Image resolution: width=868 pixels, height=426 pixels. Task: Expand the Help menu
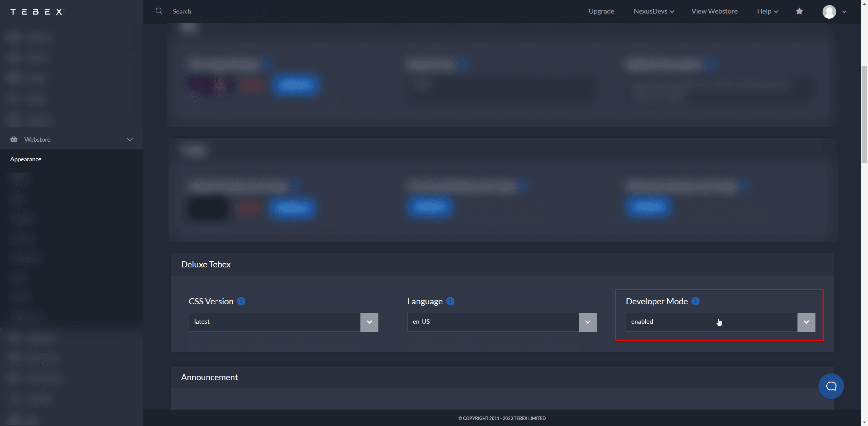coord(767,11)
